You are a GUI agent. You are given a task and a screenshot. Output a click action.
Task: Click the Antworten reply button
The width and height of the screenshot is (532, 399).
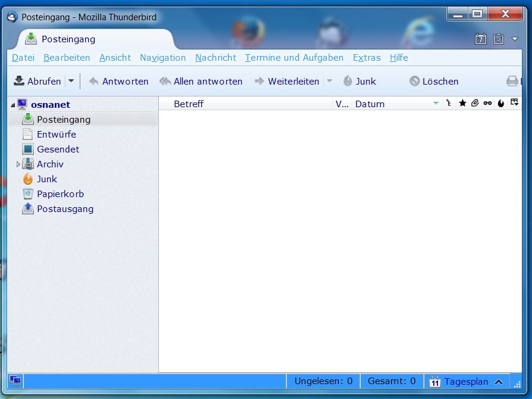point(119,82)
